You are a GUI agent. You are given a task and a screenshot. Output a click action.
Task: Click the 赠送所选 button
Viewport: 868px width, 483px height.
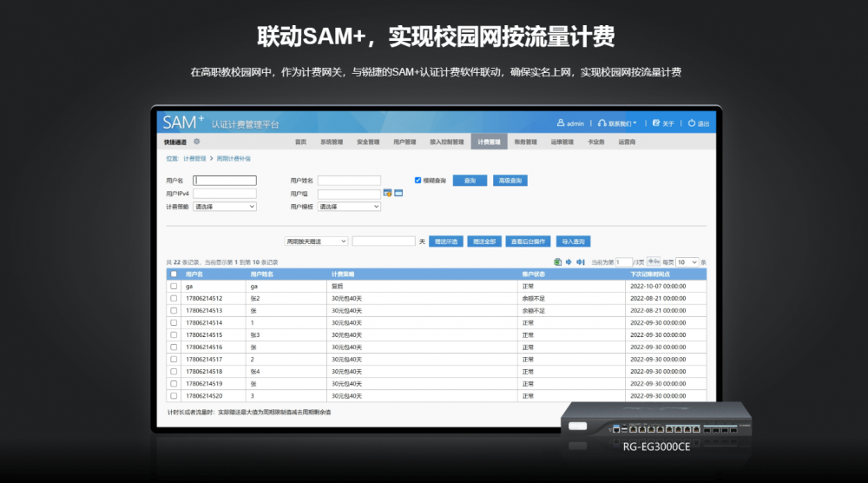click(446, 241)
